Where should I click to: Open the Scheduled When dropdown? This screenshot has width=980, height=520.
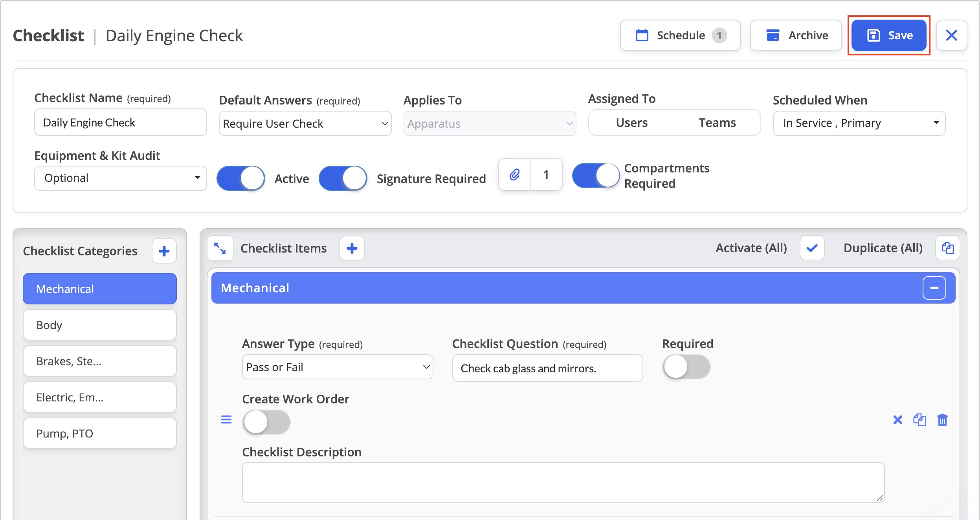click(x=859, y=123)
